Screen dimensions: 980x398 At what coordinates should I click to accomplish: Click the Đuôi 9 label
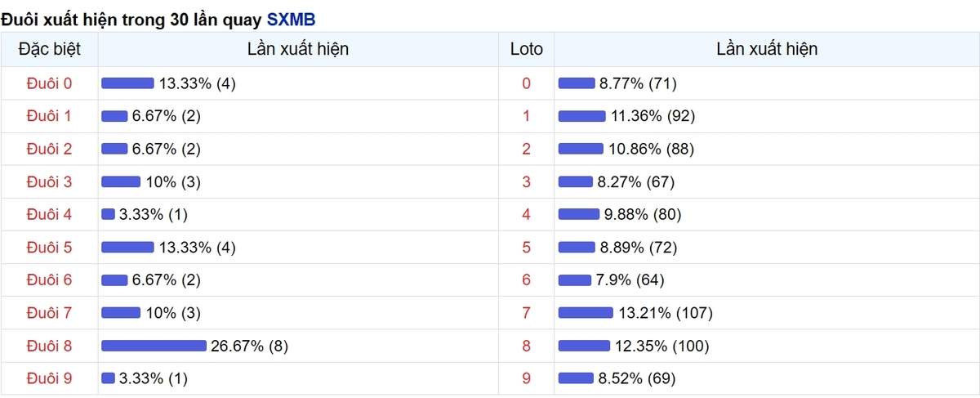[49, 378]
